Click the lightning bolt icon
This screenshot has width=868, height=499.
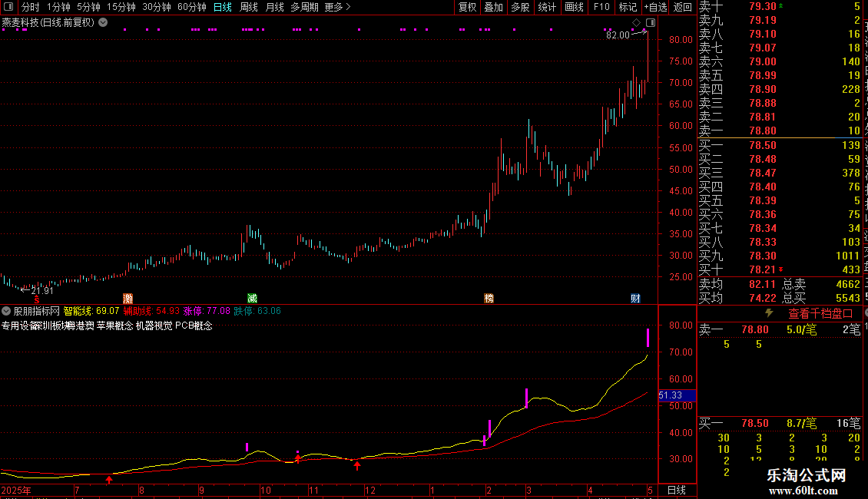(x=769, y=313)
